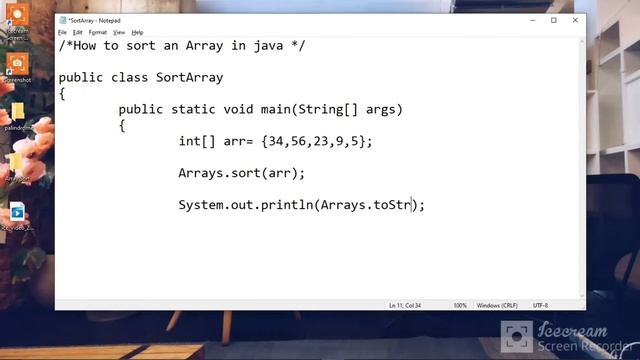The image size is (640, 360).
Task: Select the palindrome folder on the desktop
Action: coord(17,116)
